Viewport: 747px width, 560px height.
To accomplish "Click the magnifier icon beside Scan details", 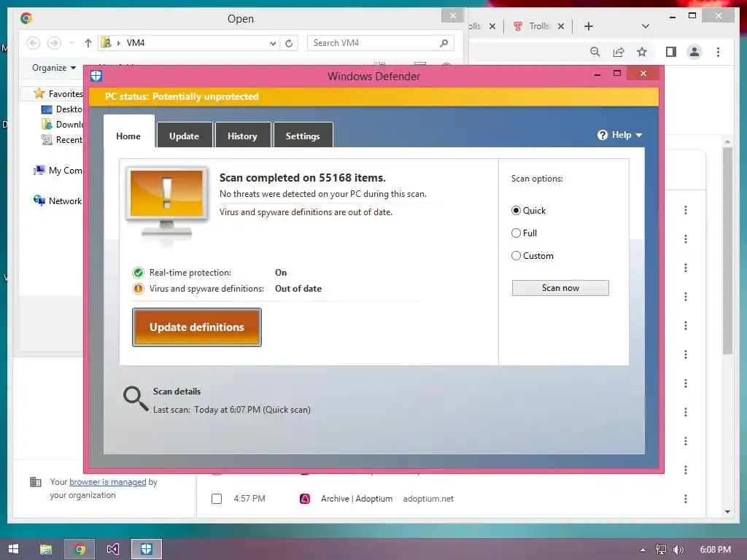I will tap(135, 398).
